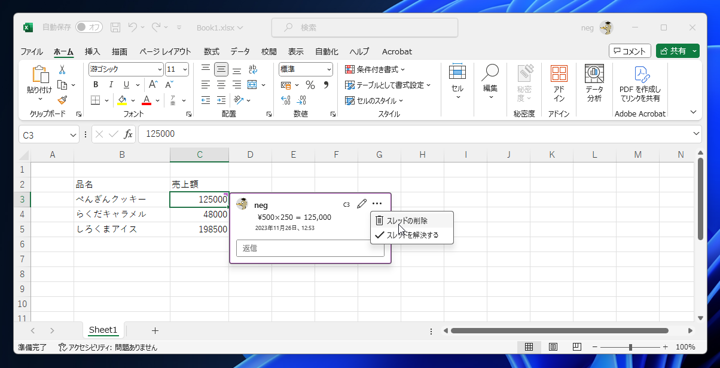The width and height of the screenshot is (720, 368).
Task: Align text left
Action: pos(206,85)
